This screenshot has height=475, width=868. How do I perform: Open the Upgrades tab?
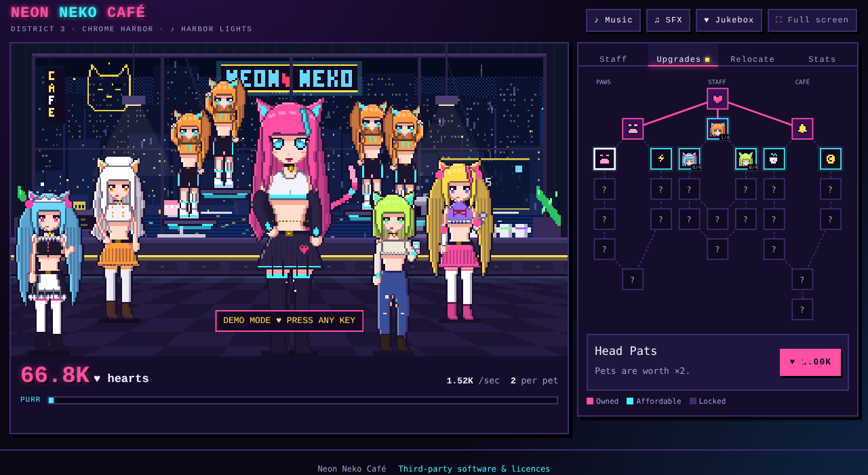683,59
